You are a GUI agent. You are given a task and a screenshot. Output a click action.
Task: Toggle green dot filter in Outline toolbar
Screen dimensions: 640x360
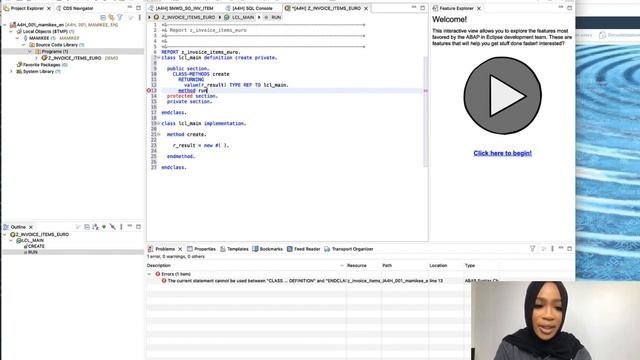104,227
